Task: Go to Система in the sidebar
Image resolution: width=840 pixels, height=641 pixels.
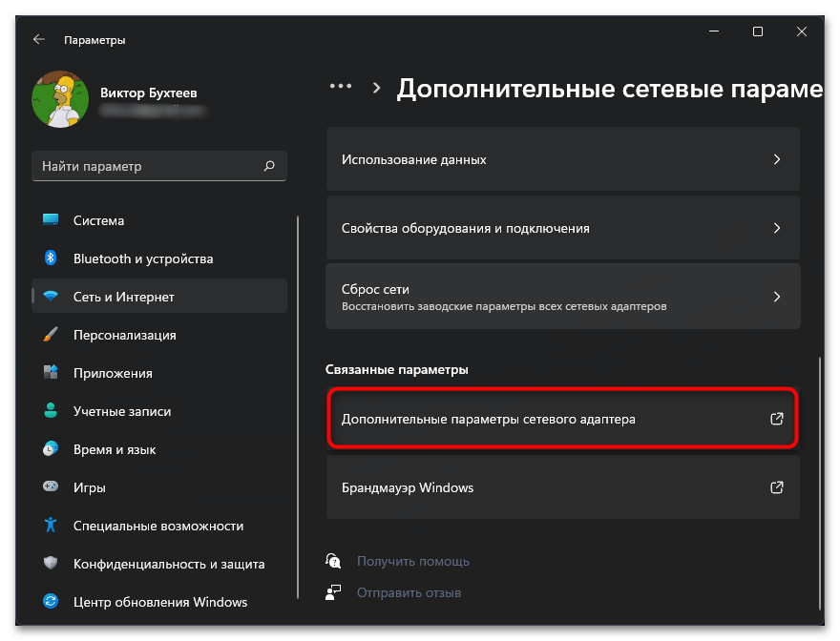Action: pos(98,220)
